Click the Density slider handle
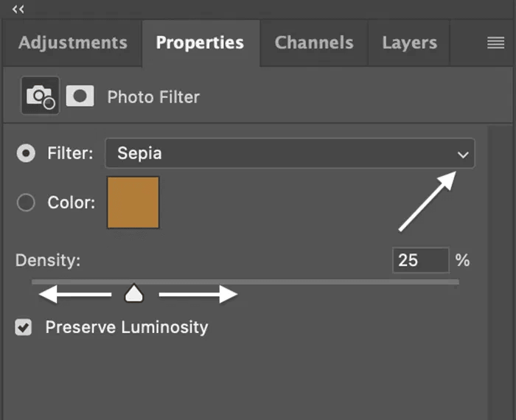This screenshot has height=420, width=516. pyautogui.click(x=133, y=294)
